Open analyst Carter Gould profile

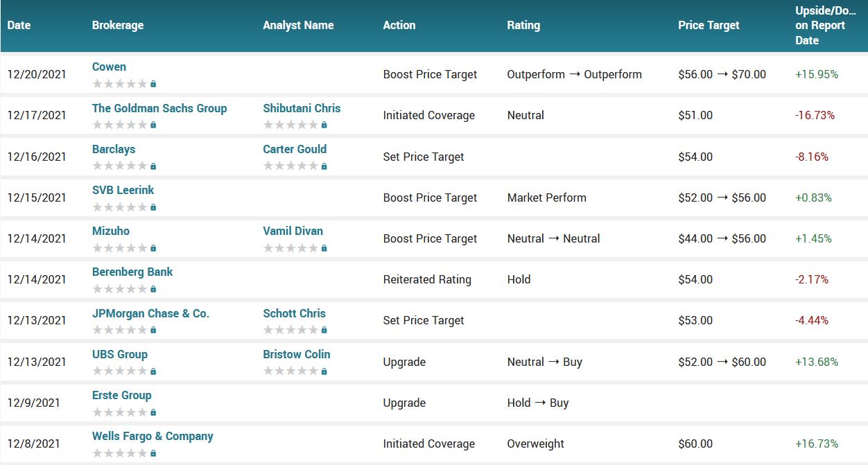295,149
